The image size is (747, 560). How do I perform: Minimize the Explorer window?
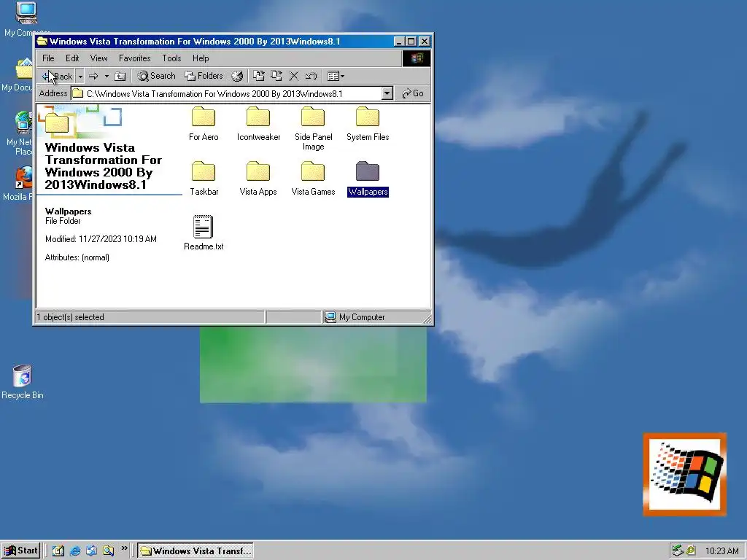pyautogui.click(x=400, y=42)
